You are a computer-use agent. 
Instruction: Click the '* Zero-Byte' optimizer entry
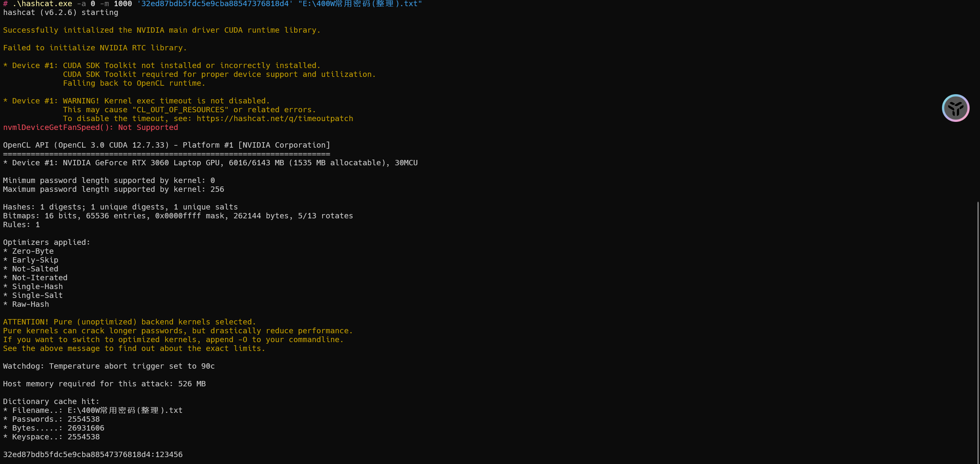coord(28,251)
